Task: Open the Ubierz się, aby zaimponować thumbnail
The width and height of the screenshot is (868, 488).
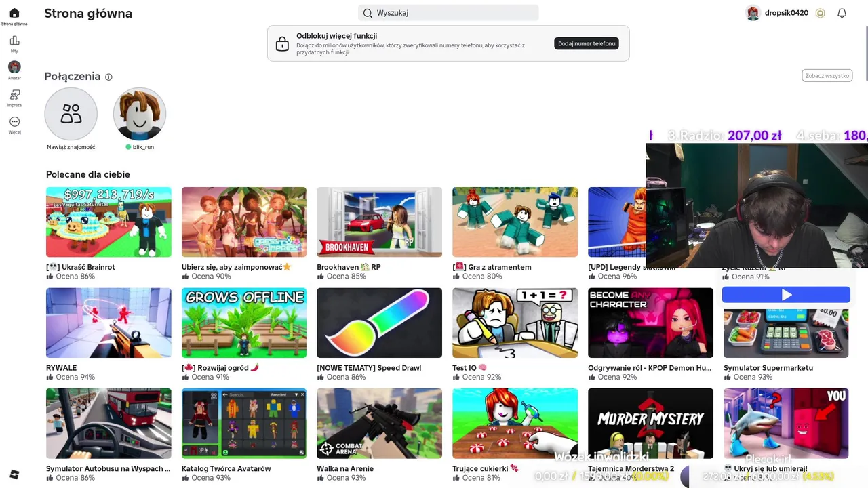Action: (x=244, y=222)
